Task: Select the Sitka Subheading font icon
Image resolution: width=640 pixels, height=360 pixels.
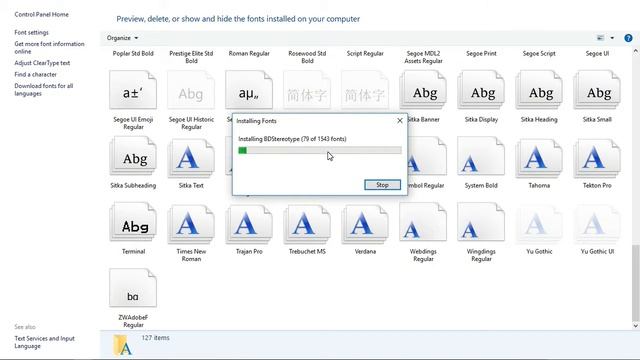Action: coord(133,156)
